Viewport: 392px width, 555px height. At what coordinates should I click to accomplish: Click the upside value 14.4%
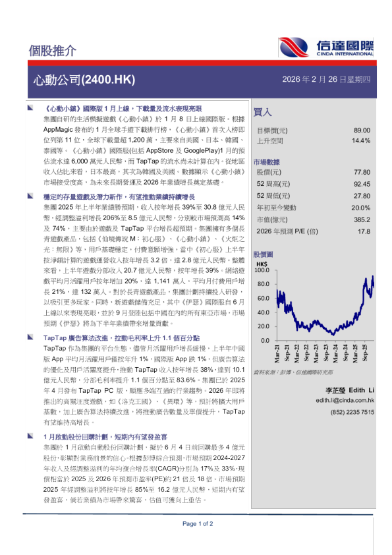[361, 141]
